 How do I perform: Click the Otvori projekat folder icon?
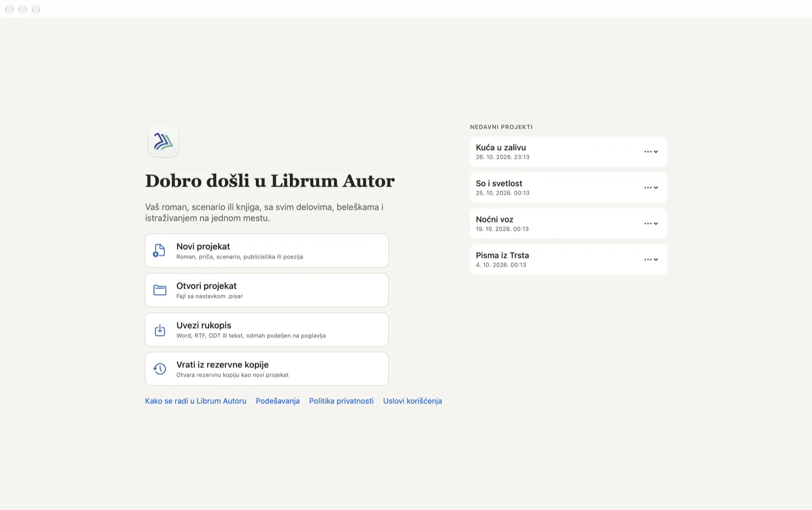[x=160, y=290]
